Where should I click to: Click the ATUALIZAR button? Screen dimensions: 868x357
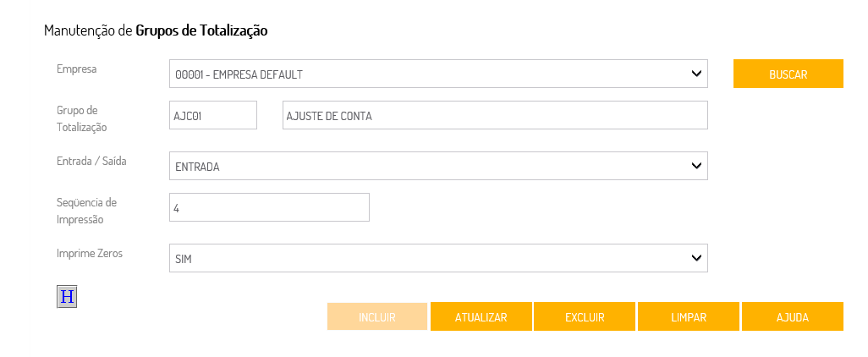tap(481, 317)
